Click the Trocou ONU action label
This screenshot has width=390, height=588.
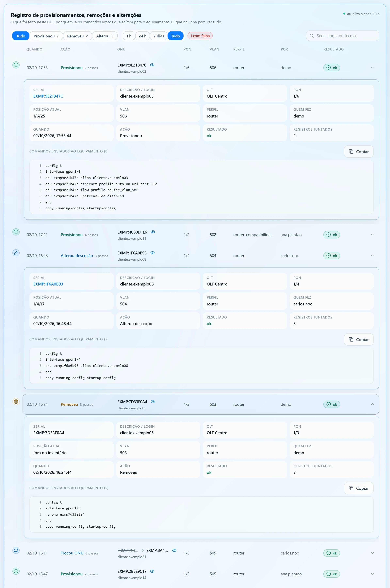pyautogui.click(x=72, y=553)
